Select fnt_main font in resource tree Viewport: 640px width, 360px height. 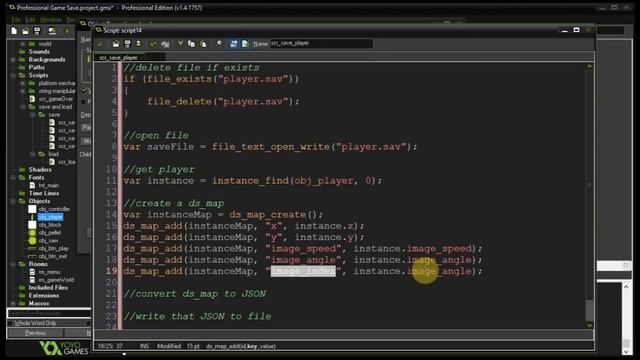click(49, 185)
